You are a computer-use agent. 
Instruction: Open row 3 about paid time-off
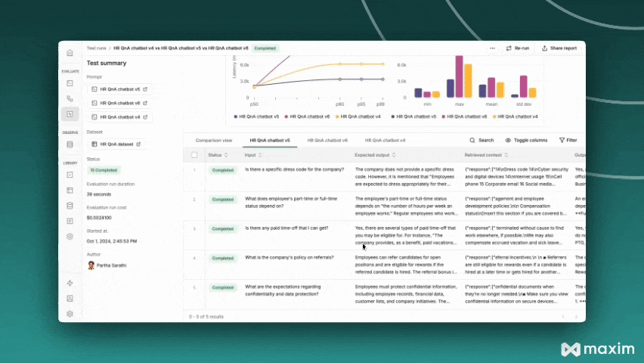pyautogui.click(x=384, y=235)
